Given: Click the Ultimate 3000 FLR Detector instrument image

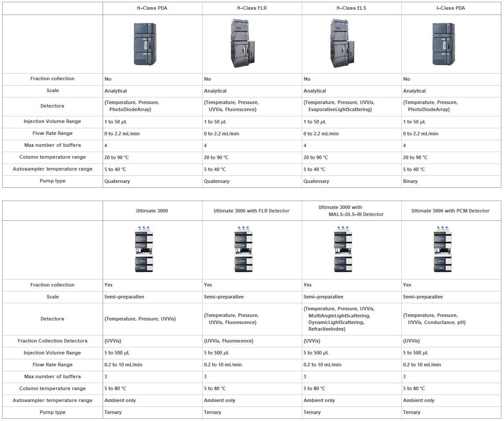Looking at the screenshot, I should 245,250.
